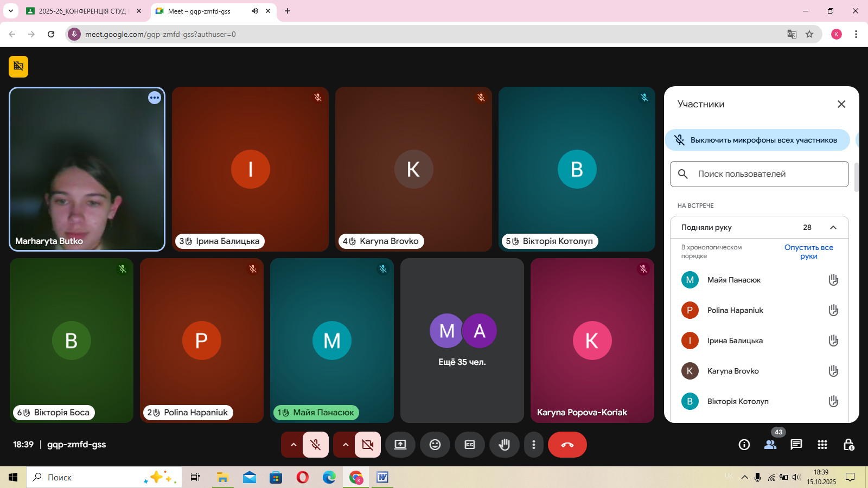Screen dimensions: 868x488
Task: Expand video settings arrow beside camera
Action: click(345, 445)
